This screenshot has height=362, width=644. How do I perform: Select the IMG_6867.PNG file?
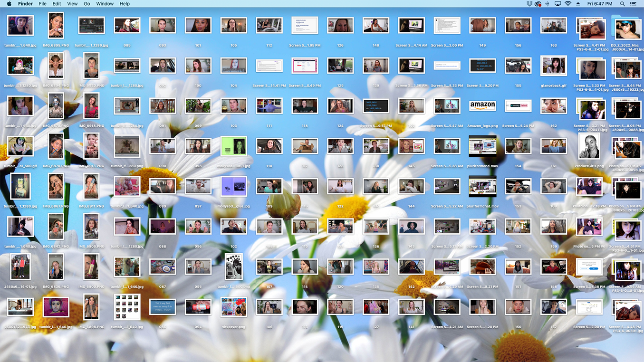(56, 186)
